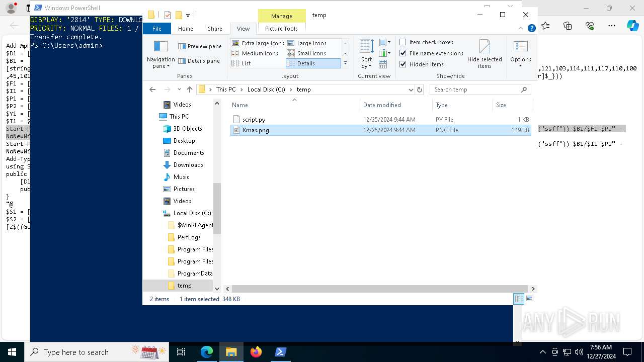Screen dimensions: 644x362
Task: Toggle the Details pane
Action: click(199, 61)
